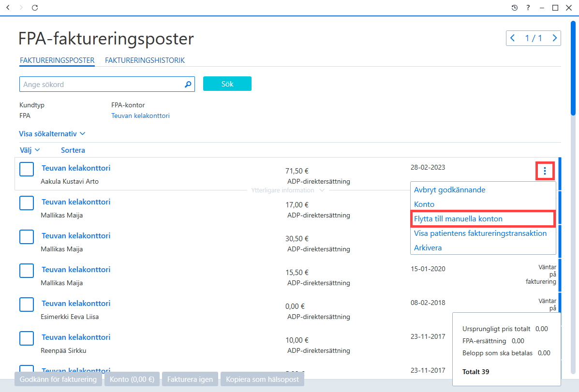Open the history clock icon
The image size is (579, 392).
[x=514, y=7]
